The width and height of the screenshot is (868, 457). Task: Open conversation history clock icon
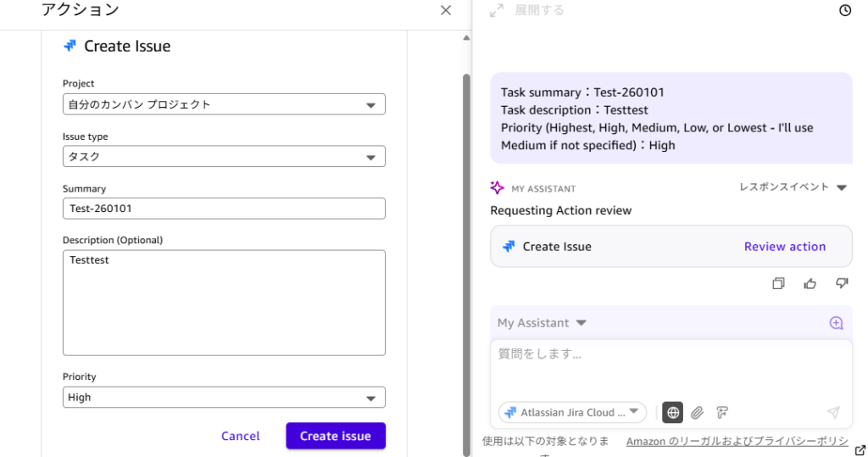(844, 11)
